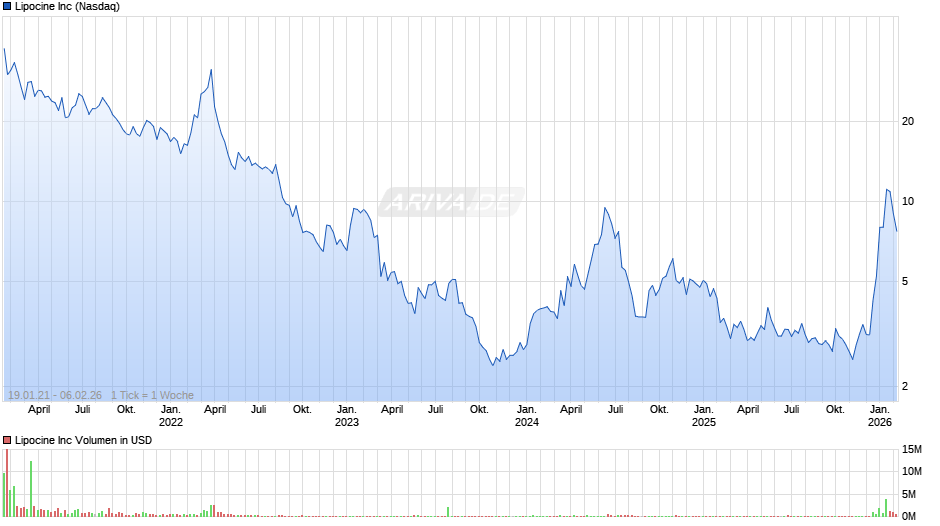This screenshot has width=940, height=526.
Task: Click the volume axis label 10M
Action: pyautogui.click(x=912, y=471)
